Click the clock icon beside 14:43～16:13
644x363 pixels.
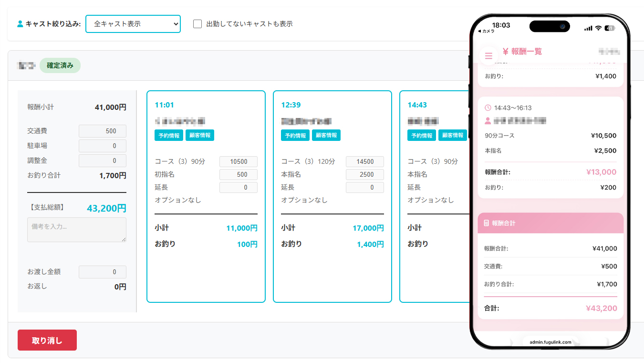488,108
